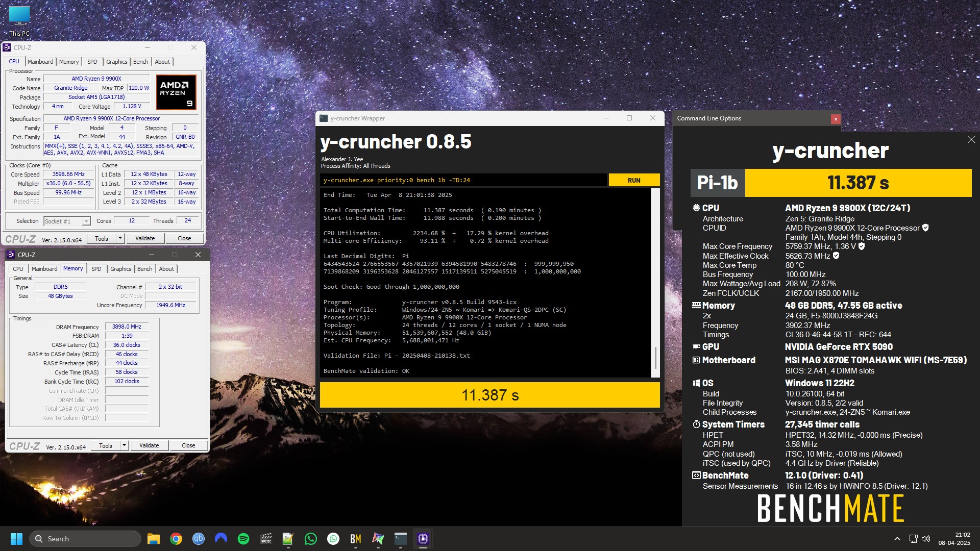The height and width of the screenshot is (551, 980).
Task: Open the network icon in system tray
Action: (x=913, y=539)
